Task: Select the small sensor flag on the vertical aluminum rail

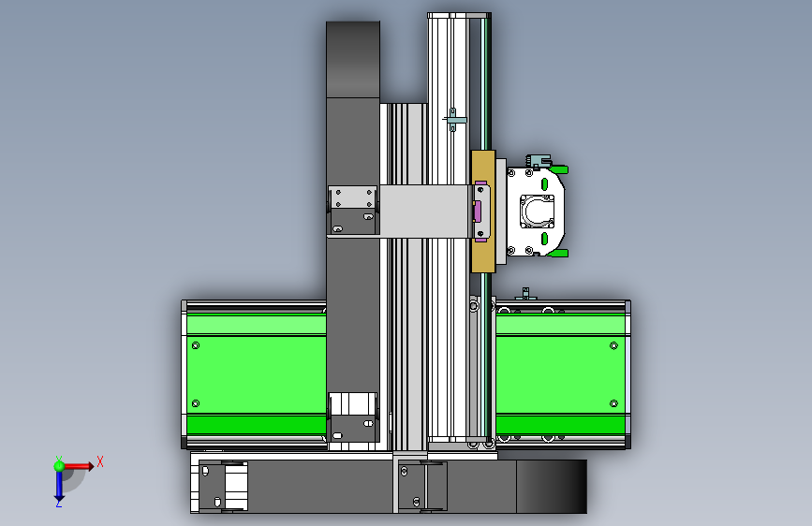Action: (x=453, y=120)
